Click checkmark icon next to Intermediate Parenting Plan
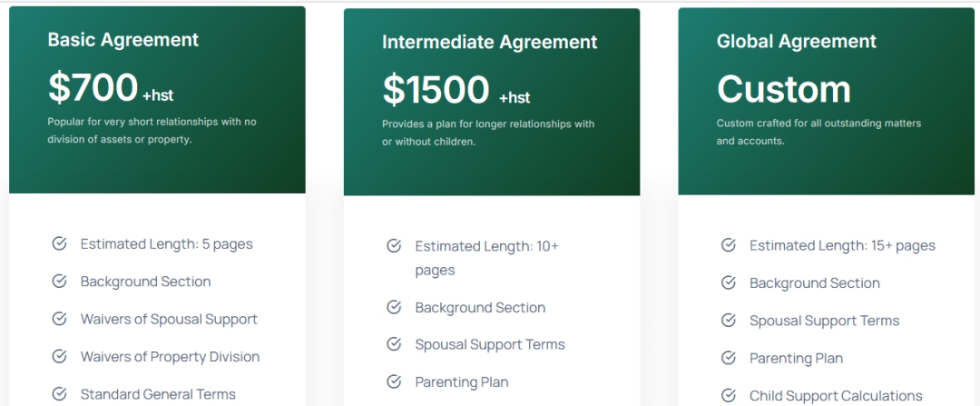This screenshot has height=406, width=980. click(394, 381)
